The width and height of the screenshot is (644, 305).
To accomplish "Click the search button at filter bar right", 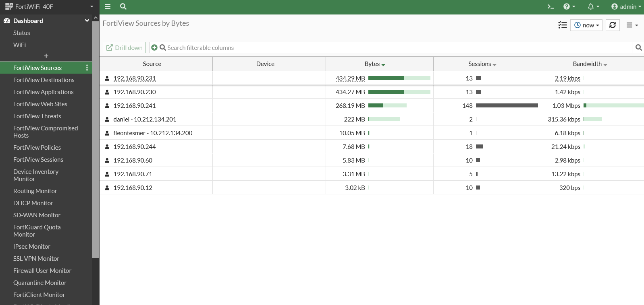I will coord(638,47).
